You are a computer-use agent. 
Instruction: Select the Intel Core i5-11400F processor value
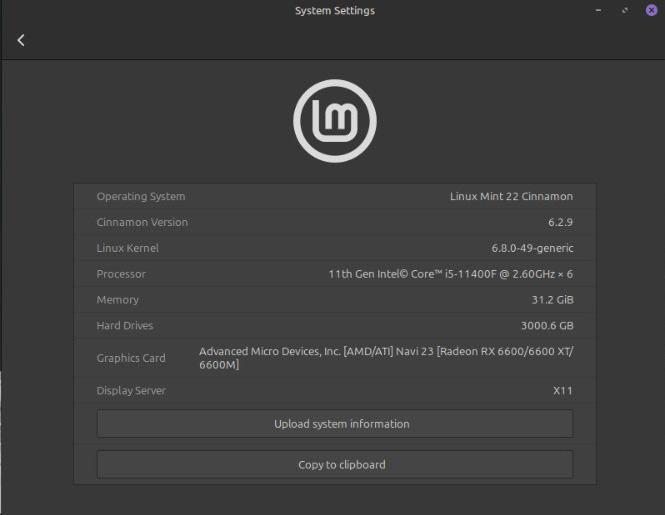(x=450, y=274)
